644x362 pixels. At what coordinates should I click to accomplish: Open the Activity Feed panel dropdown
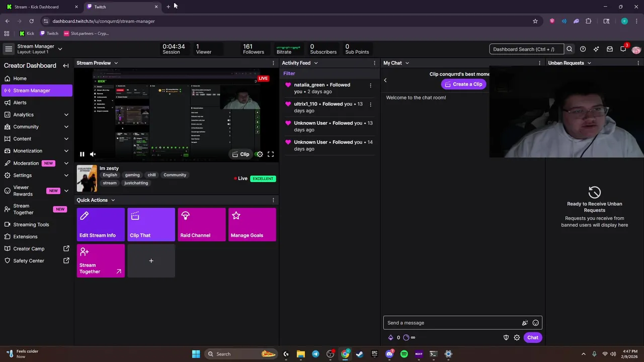point(316,63)
